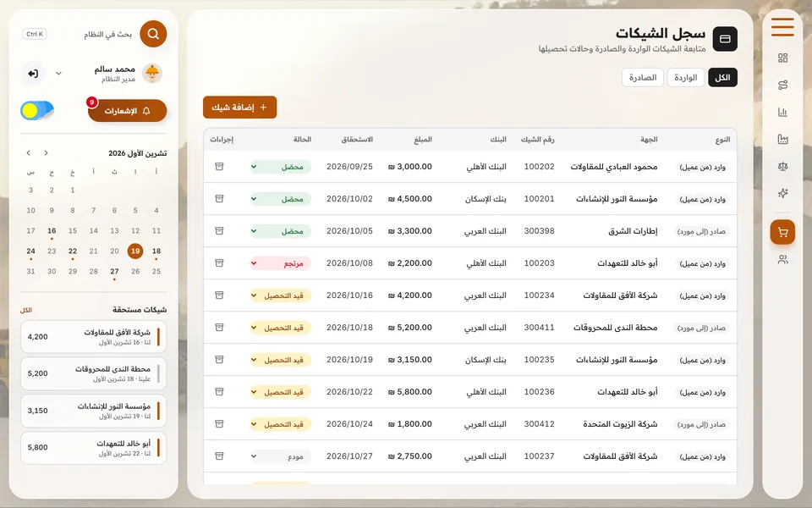812x508 pixels.
Task: Open the balance scale icon in sidebar
Action: pos(782,167)
